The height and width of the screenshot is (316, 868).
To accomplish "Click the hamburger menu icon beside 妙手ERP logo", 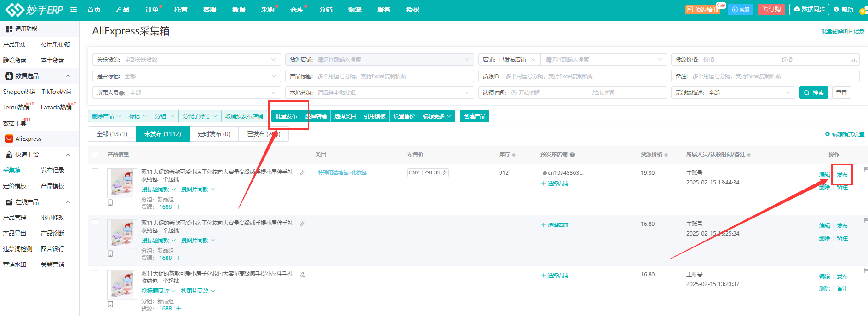I will point(74,10).
